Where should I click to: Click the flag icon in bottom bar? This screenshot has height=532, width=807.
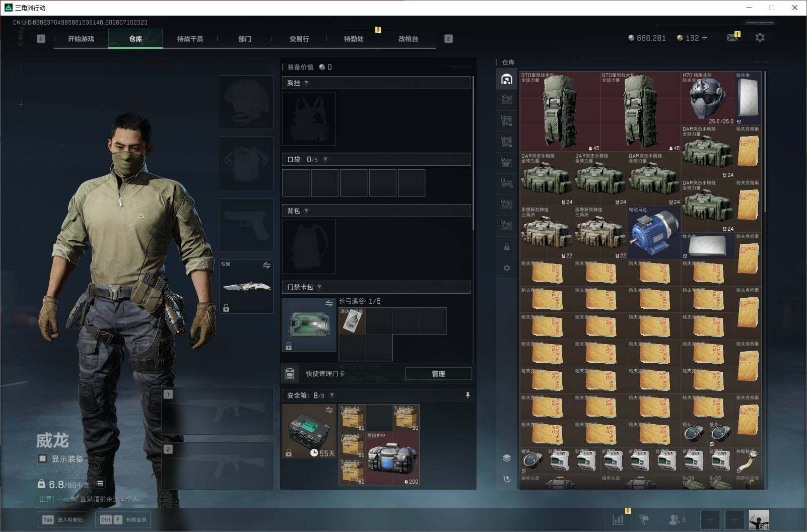(644, 520)
